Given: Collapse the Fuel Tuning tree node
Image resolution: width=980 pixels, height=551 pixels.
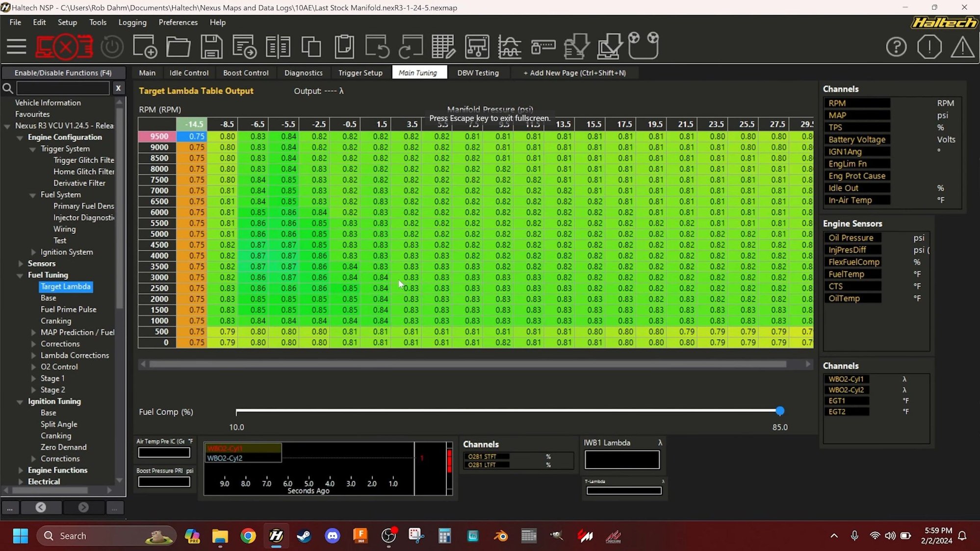Looking at the screenshot, I should pyautogui.click(x=20, y=275).
